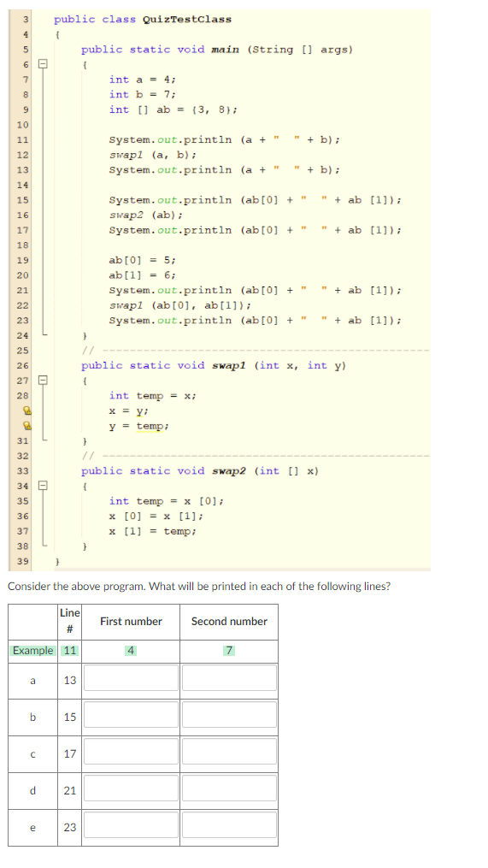Collapse the swap1 method fold at line 27

[42, 381]
